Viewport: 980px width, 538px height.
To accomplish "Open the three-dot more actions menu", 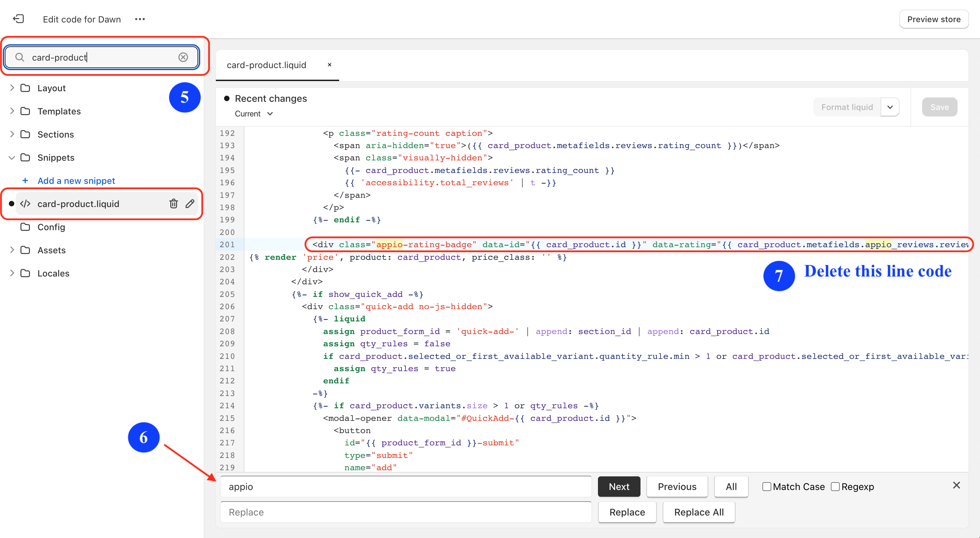I will pyautogui.click(x=140, y=19).
